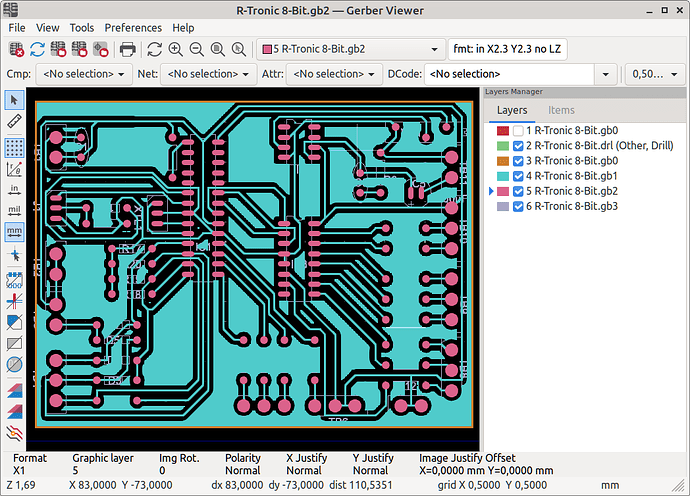Open the Cmp selection dropdown
The width and height of the screenshot is (690, 496).
click(x=84, y=74)
